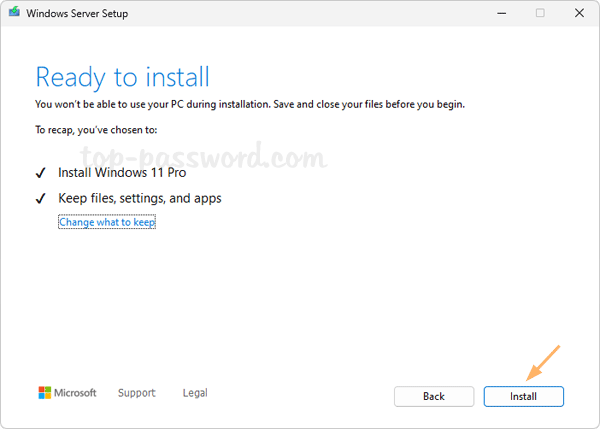Click the checkmark beside Install Windows 11 Pro

pyautogui.click(x=41, y=173)
